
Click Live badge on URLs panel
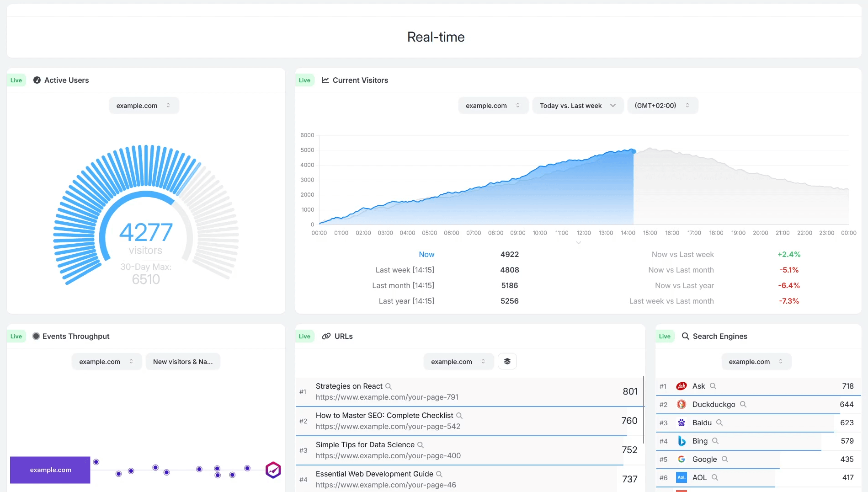coord(304,337)
